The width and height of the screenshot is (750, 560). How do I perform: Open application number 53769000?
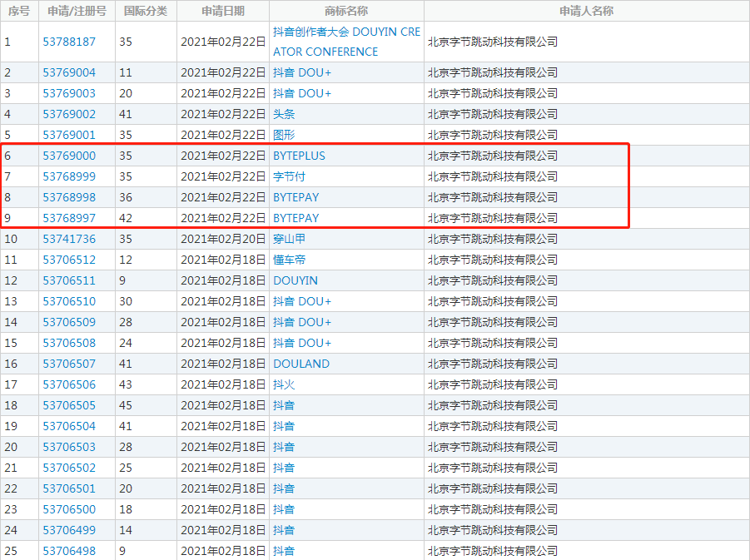click(x=69, y=156)
